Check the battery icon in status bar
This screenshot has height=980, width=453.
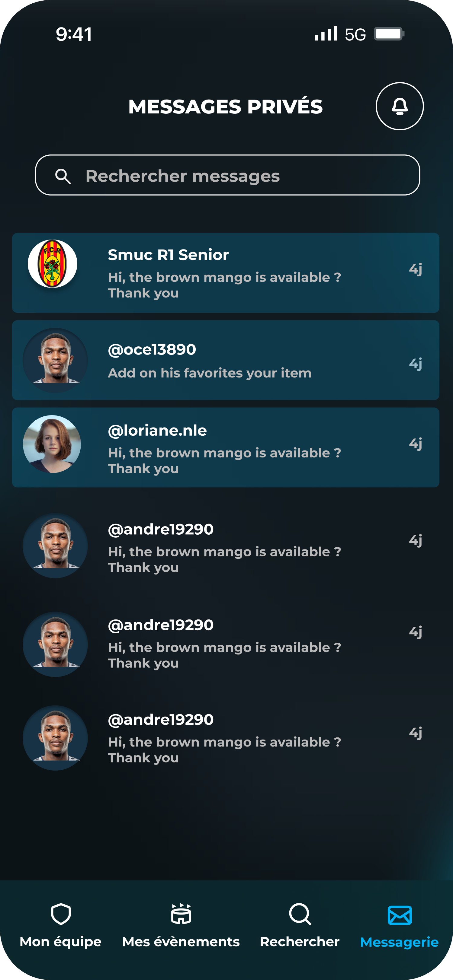(x=389, y=34)
